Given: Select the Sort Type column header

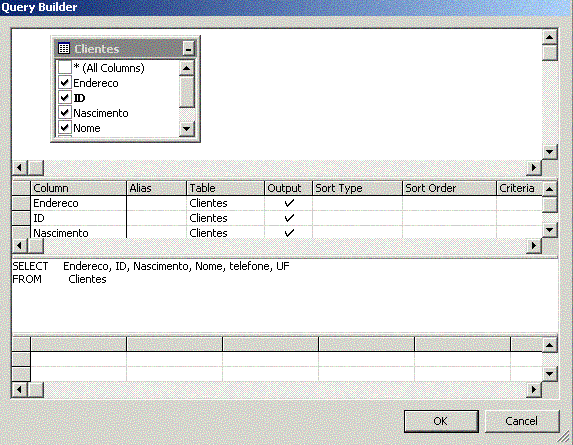Looking at the screenshot, I should tap(357, 188).
